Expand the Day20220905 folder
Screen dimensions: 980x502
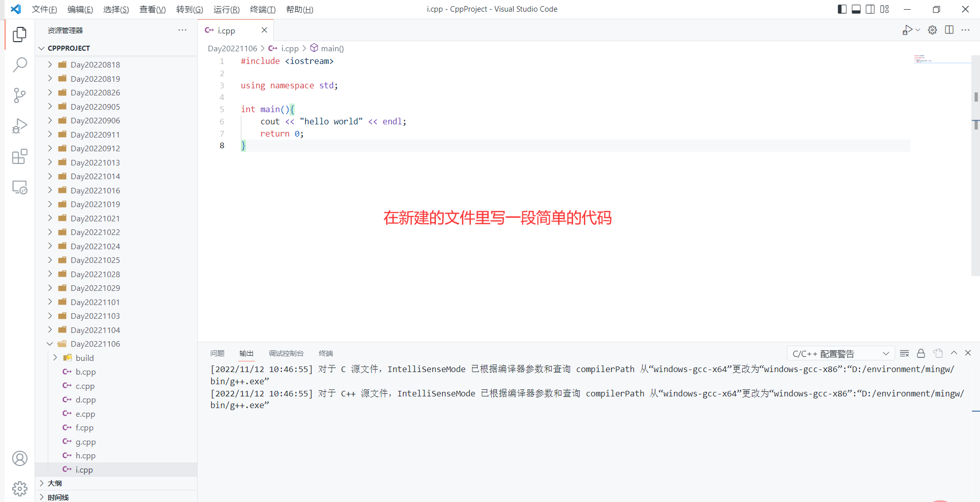[x=116, y=107]
